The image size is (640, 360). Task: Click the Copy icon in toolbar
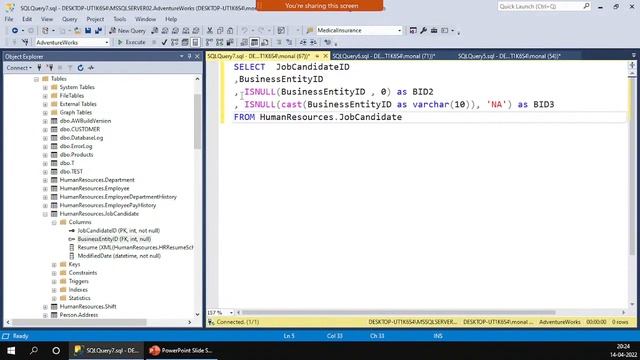pos(220,31)
